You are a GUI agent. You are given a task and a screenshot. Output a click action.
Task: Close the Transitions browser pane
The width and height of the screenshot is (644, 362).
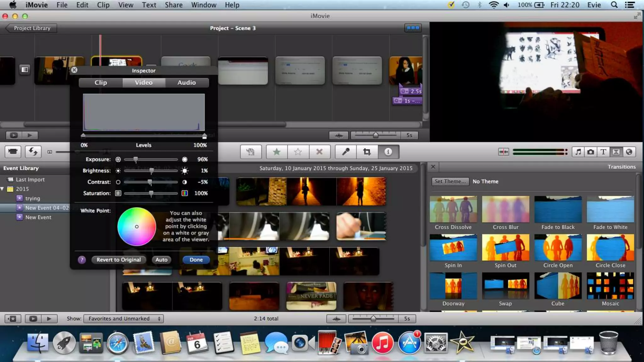pos(433,167)
